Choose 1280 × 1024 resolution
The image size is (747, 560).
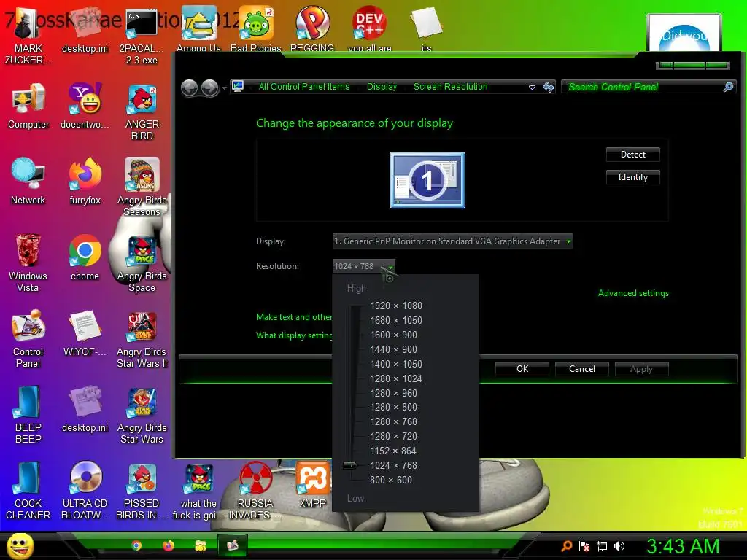pos(396,378)
